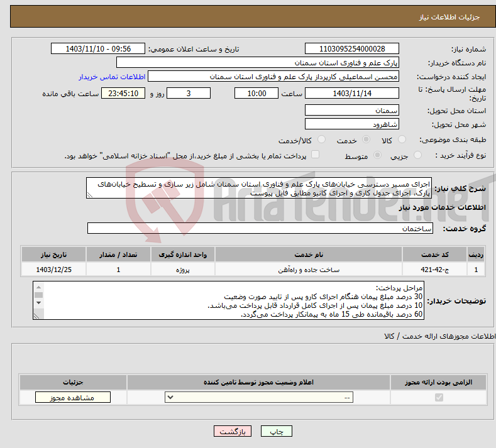Click the buyer notes scrollbar thumb
The width and height of the screenshot is (496, 448).
(x=38, y=295)
